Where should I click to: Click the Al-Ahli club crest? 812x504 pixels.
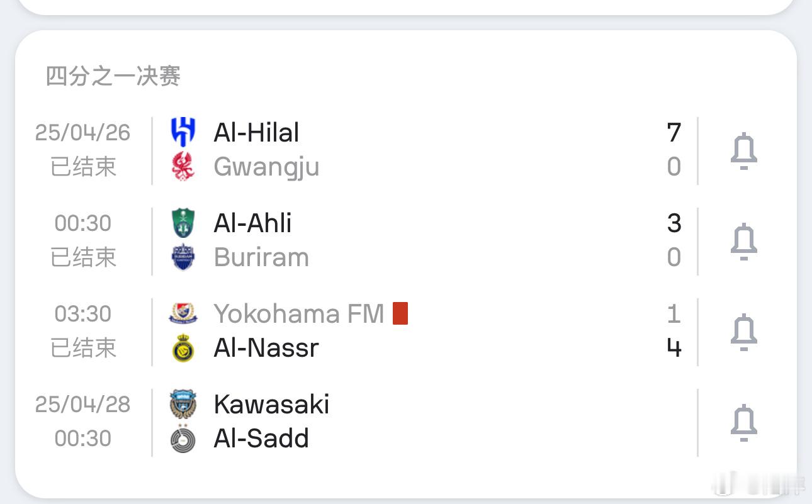coord(183,223)
